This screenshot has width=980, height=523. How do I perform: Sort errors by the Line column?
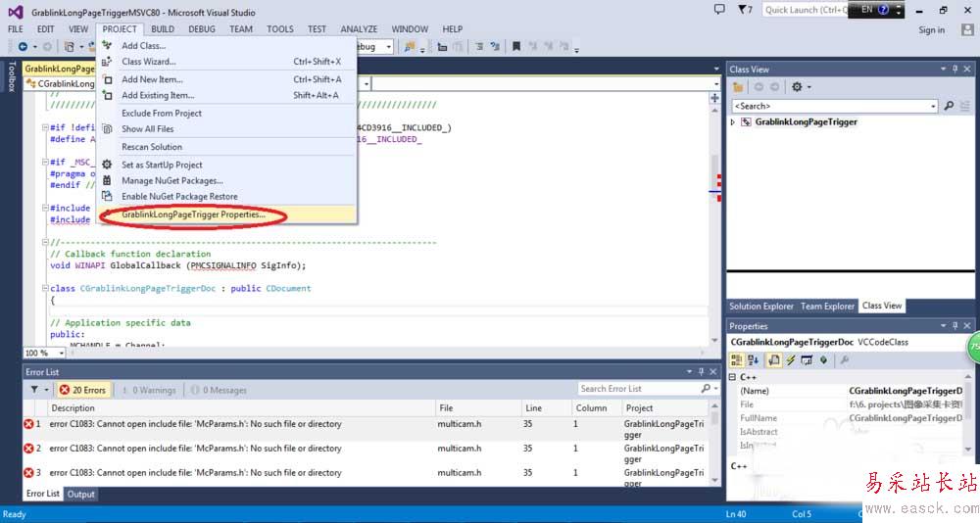pyautogui.click(x=546, y=408)
